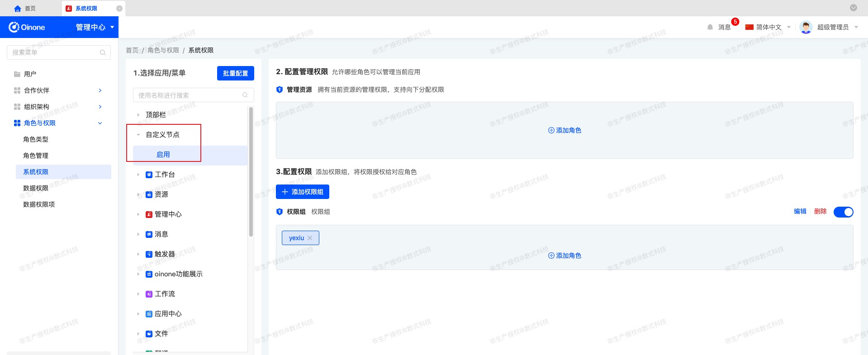Click the app tree vertical scrollbar
The image size is (868, 355).
[x=251, y=172]
